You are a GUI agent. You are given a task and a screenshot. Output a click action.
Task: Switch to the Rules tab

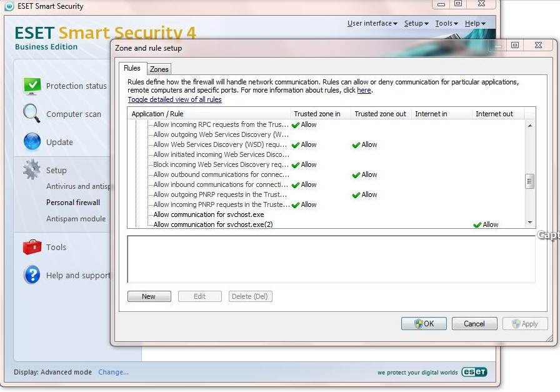pos(132,68)
